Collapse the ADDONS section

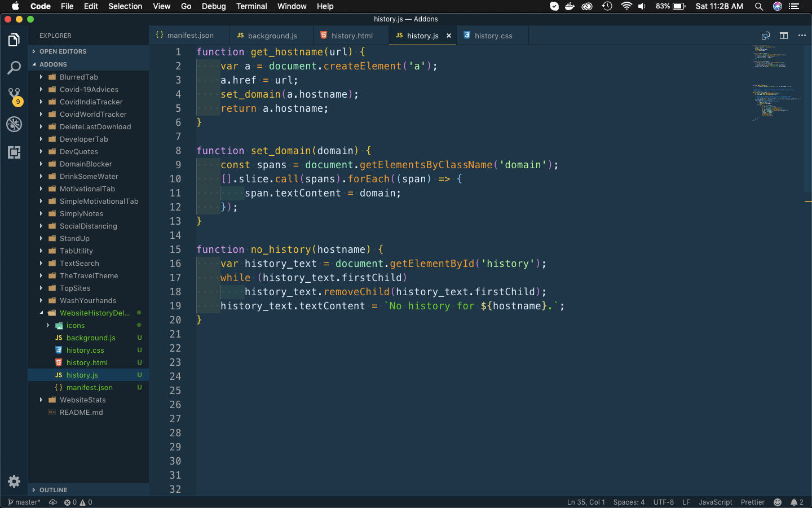coord(89,64)
